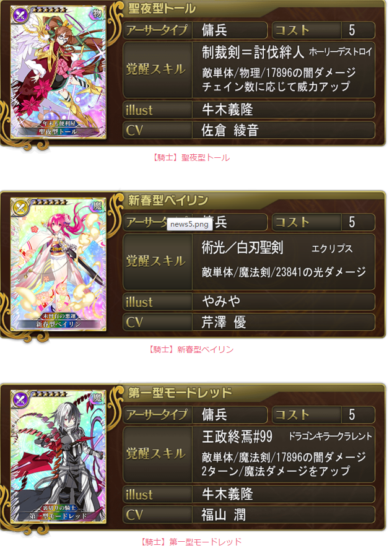Click the 魔 type badge on ベイリン card

point(97,206)
